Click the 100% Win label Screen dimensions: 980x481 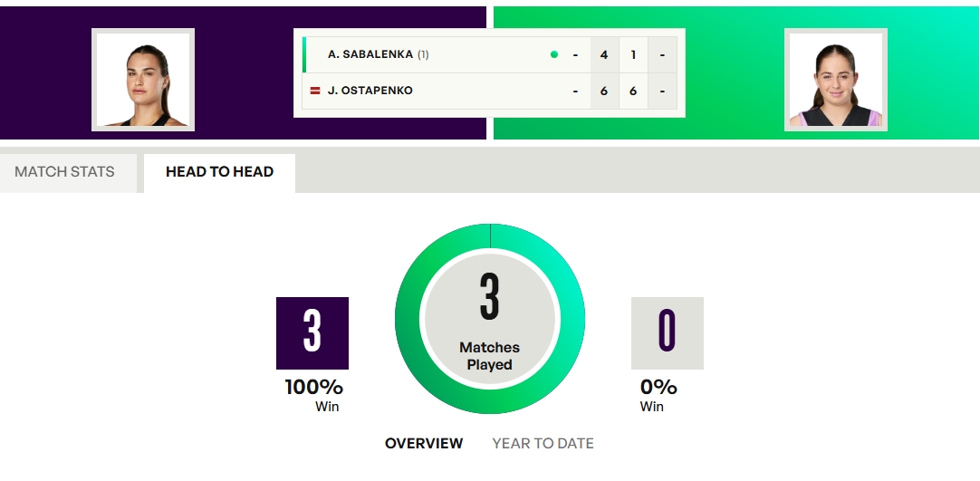coord(314,396)
